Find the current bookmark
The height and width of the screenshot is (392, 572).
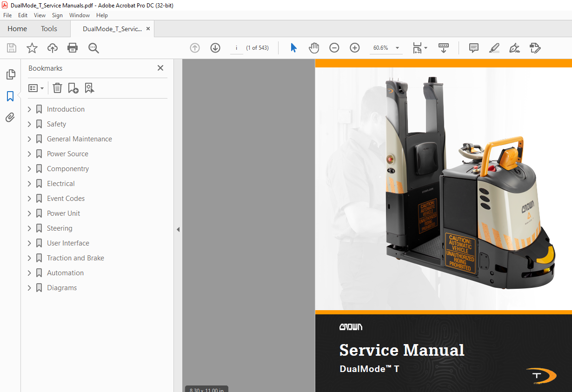click(x=89, y=88)
